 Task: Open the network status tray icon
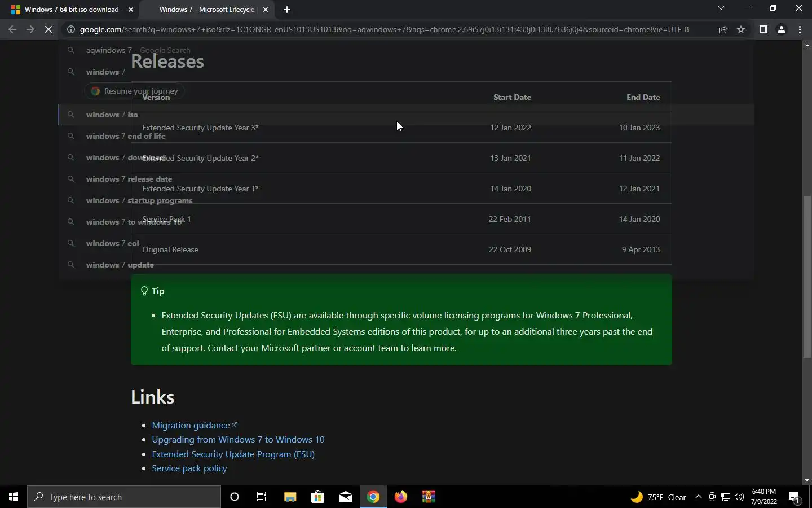[726, 497]
